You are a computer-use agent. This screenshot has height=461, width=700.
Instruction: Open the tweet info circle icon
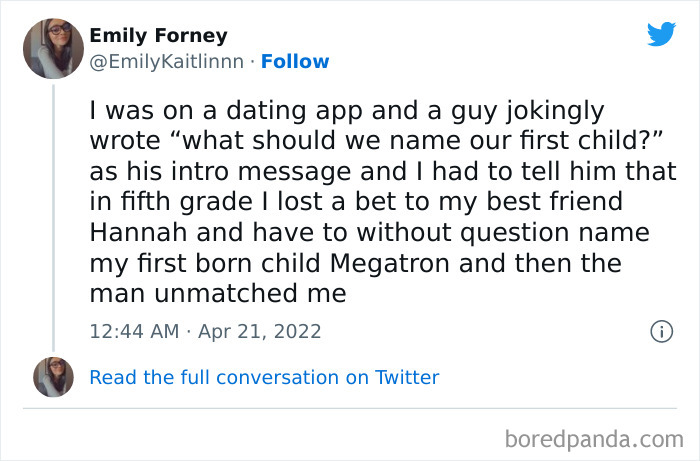coord(660,331)
